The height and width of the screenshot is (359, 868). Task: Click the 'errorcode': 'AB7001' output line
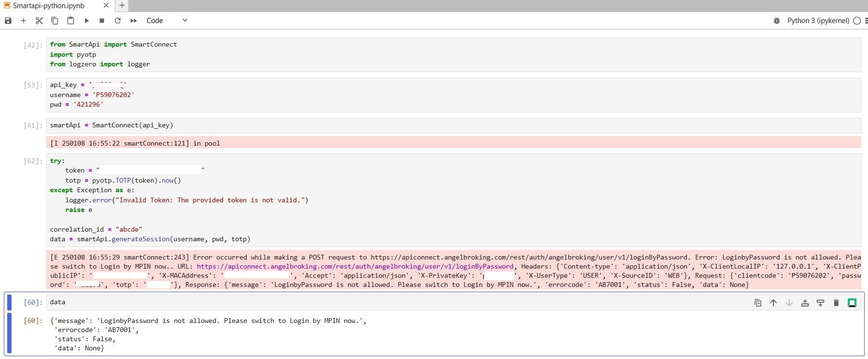(96, 330)
